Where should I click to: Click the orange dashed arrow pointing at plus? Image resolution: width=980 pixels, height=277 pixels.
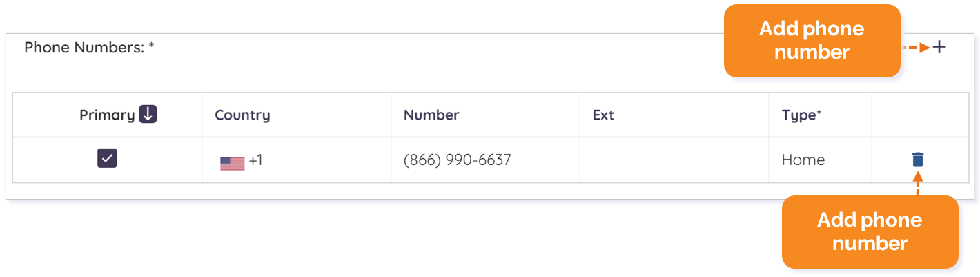coord(917,47)
